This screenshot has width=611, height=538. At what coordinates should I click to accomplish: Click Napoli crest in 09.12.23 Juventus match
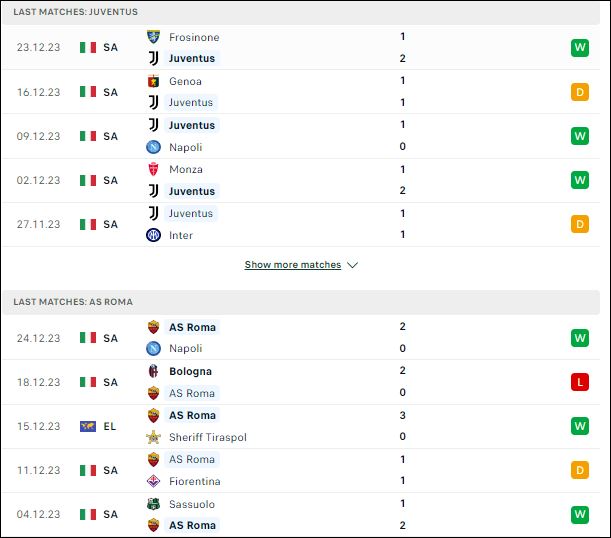pos(154,147)
